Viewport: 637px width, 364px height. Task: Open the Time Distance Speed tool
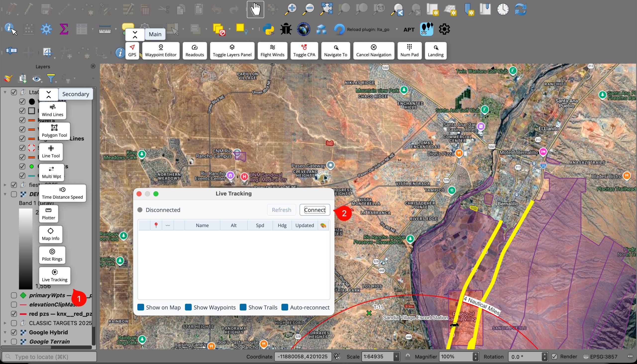click(62, 193)
